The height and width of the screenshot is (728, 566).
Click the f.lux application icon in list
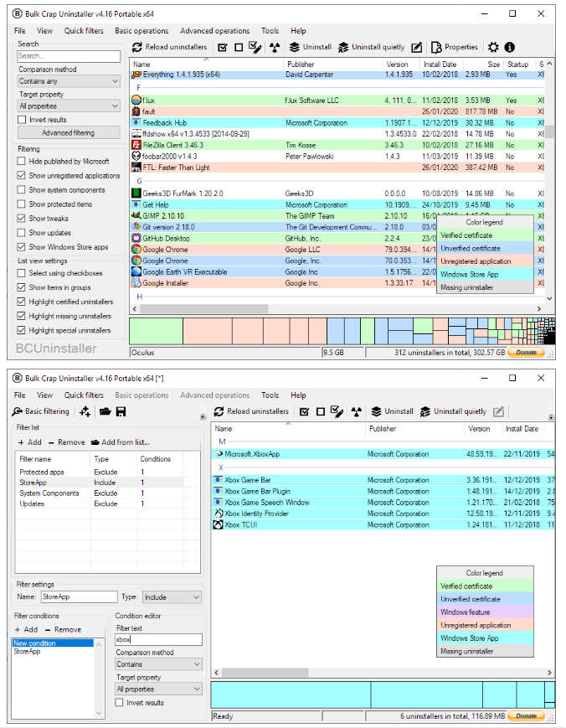[136, 101]
